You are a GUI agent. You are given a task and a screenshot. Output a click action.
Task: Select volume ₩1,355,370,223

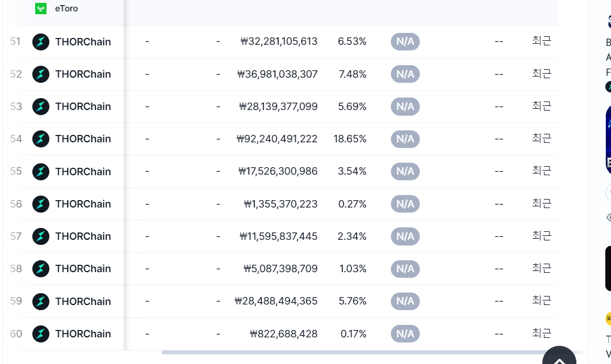click(x=281, y=204)
